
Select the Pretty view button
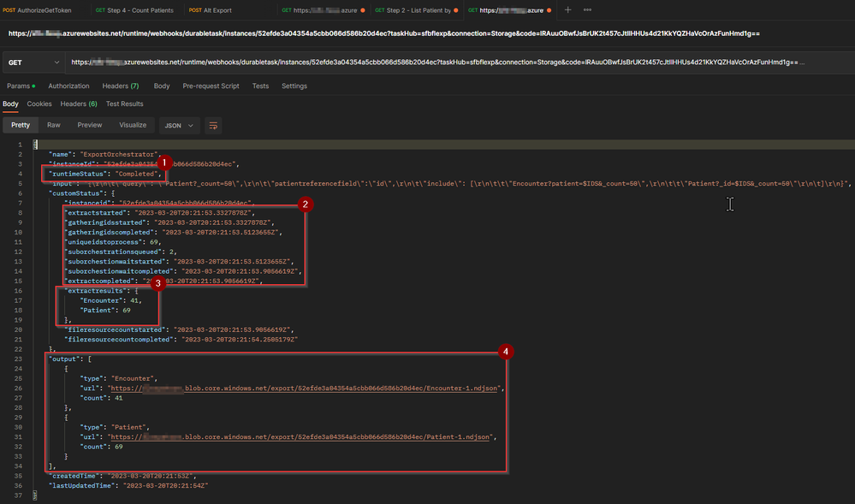pyautogui.click(x=21, y=126)
